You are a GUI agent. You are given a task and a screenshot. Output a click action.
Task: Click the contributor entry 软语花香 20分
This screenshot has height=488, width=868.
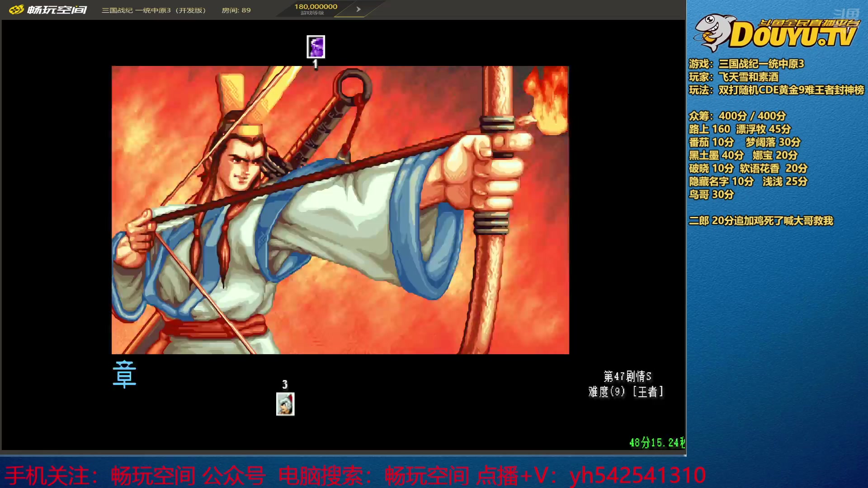click(774, 169)
